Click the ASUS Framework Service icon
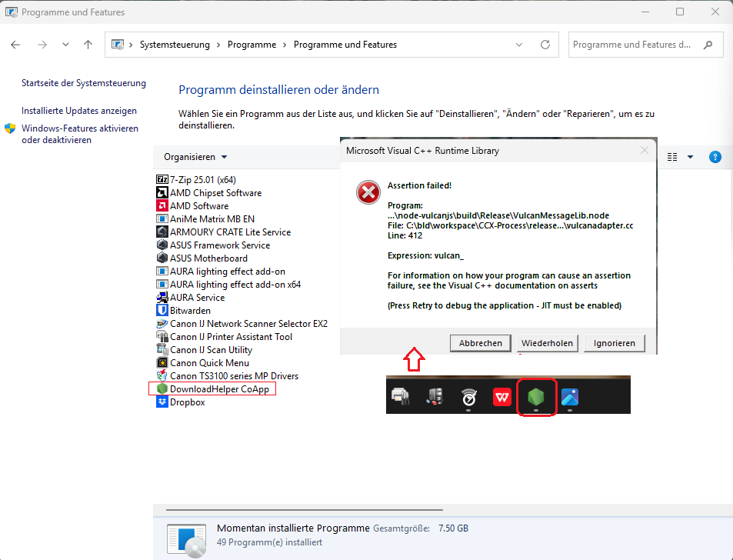Image resolution: width=733 pixels, height=560 pixels. click(x=162, y=245)
